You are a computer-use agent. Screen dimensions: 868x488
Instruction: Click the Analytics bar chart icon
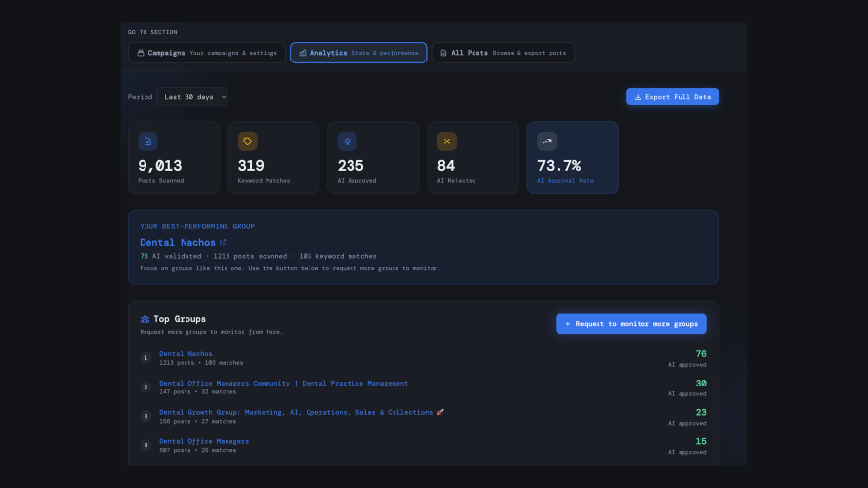click(x=303, y=53)
